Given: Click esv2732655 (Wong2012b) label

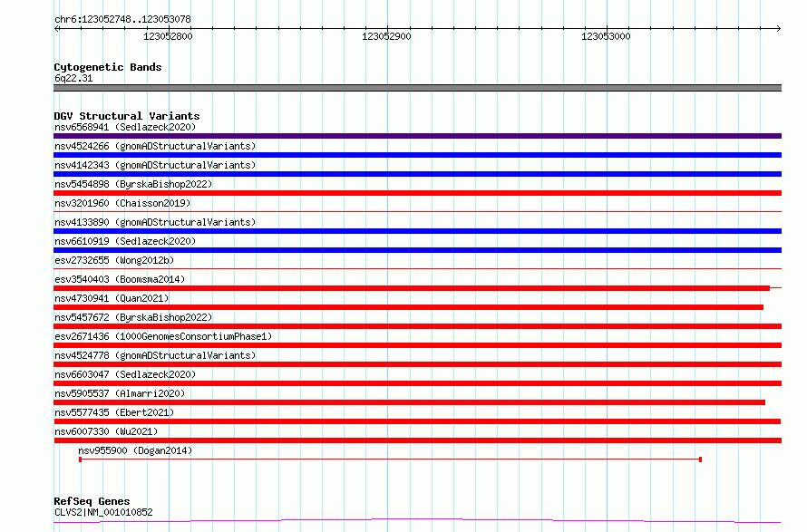Looking at the screenshot, I should (x=114, y=260).
